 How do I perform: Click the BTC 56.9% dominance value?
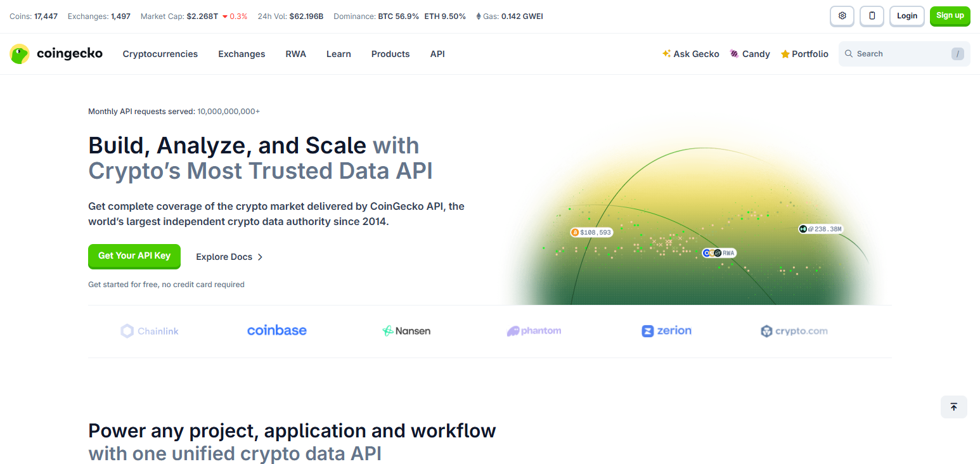[x=399, y=16]
